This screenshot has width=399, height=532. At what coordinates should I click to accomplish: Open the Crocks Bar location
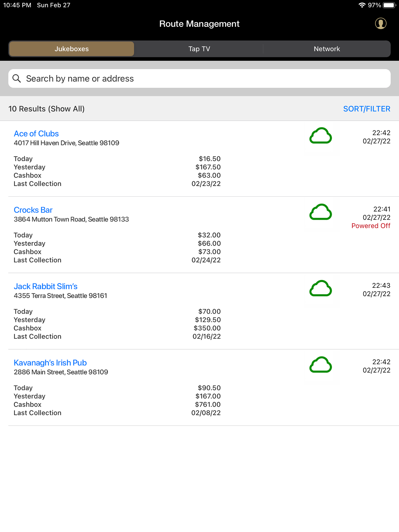[x=33, y=210]
